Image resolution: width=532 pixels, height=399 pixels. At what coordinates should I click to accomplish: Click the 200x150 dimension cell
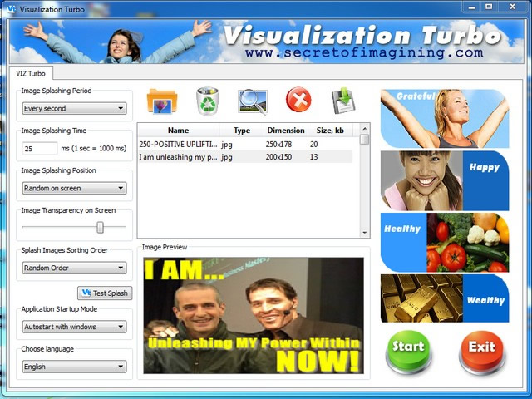pyautogui.click(x=278, y=157)
